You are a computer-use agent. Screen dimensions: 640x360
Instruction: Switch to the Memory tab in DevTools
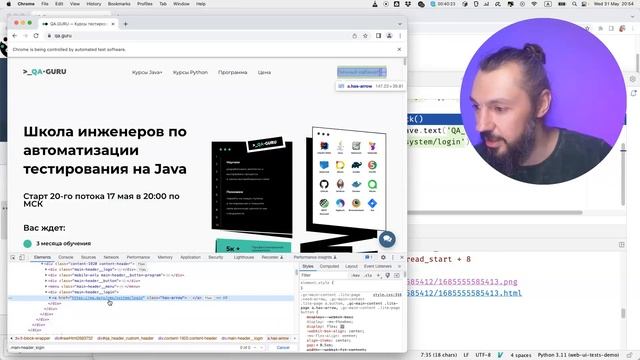coord(165,258)
